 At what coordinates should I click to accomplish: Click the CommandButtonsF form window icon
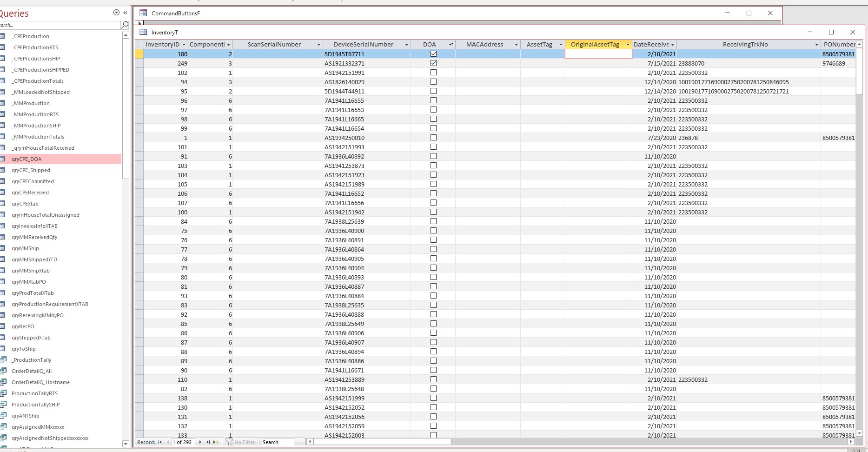[143, 13]
